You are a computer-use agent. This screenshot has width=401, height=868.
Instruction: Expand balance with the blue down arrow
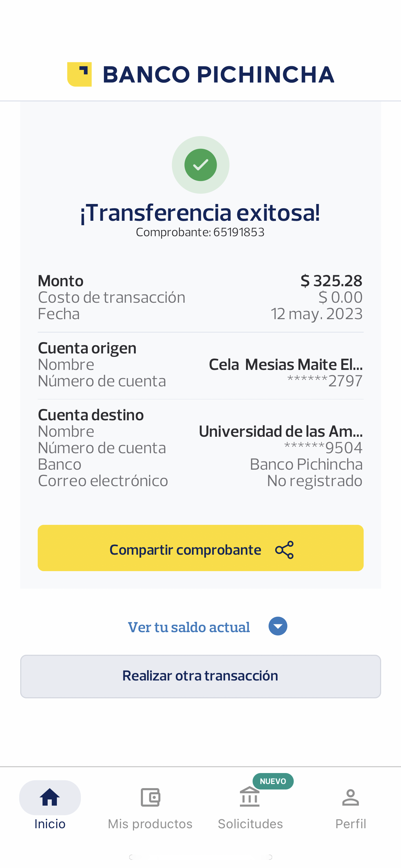pos(278,626)
